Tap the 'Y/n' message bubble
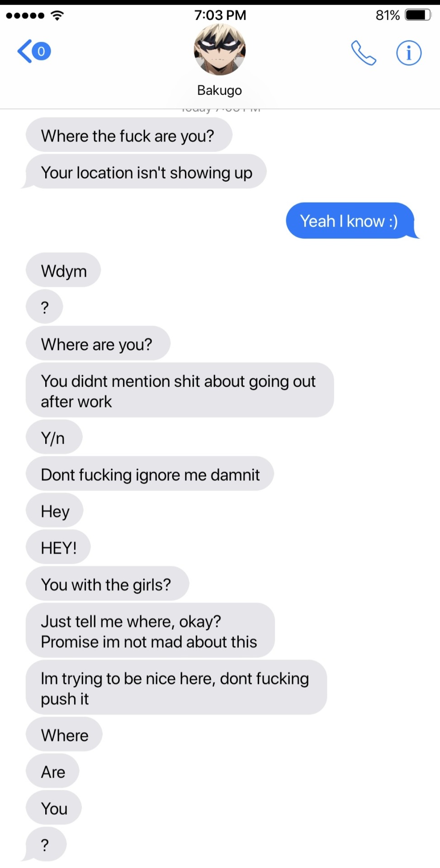This screenshot has width=440, height=868. [x=54, y=438]
